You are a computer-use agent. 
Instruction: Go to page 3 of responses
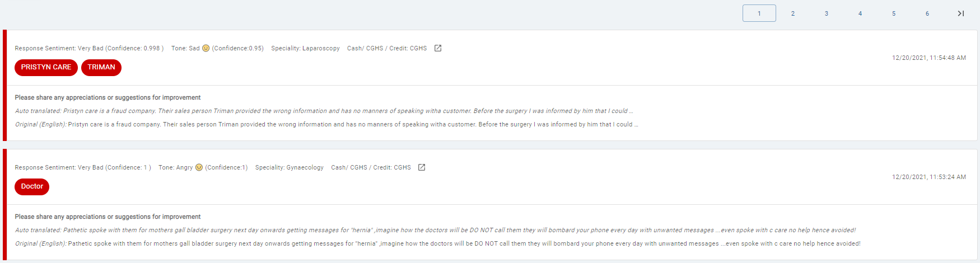[827, 13]
